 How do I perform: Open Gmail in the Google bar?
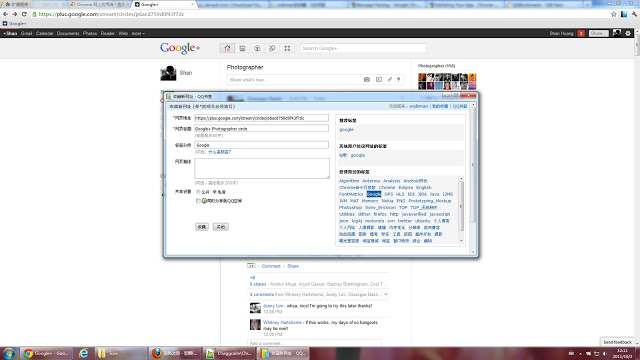click(x=27, y=33)
